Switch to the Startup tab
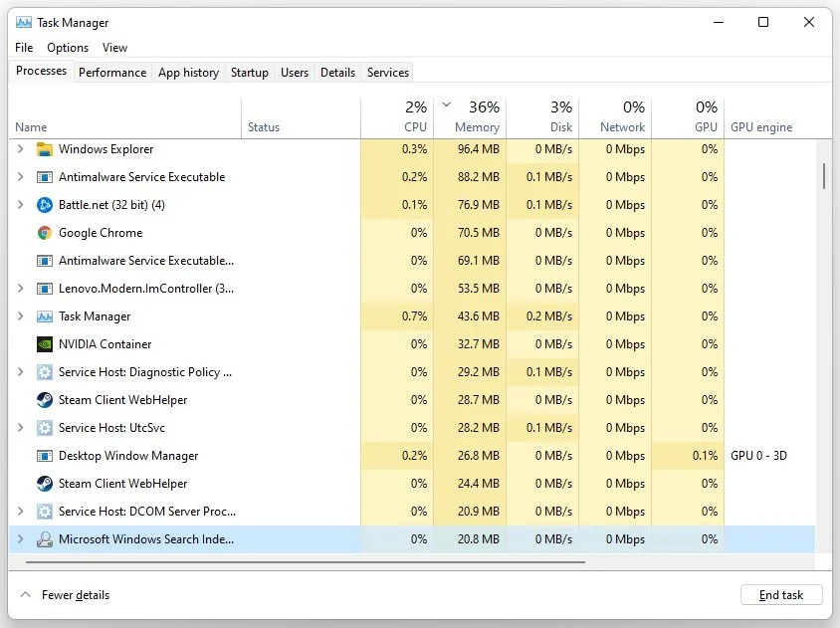 click(x=250, y=73)
